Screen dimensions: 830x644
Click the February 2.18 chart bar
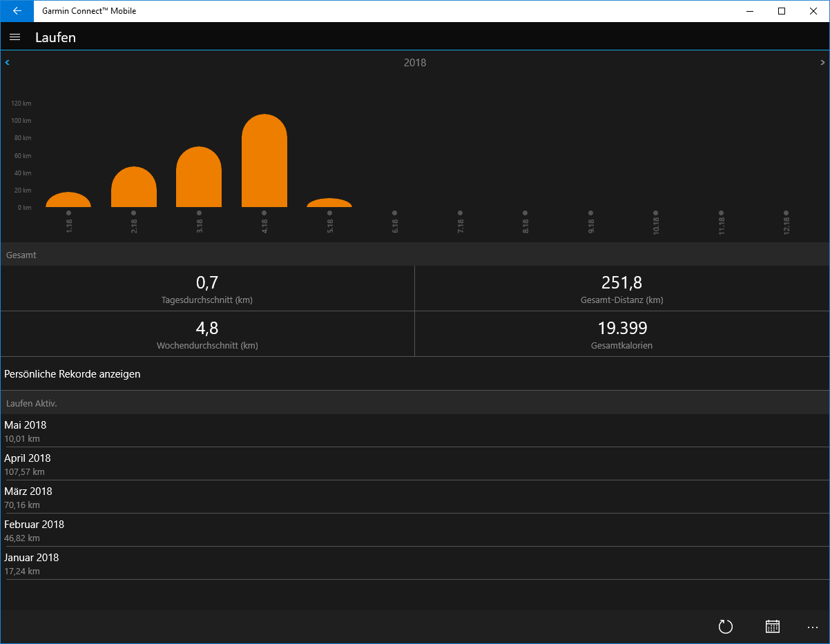coord(134,188)
